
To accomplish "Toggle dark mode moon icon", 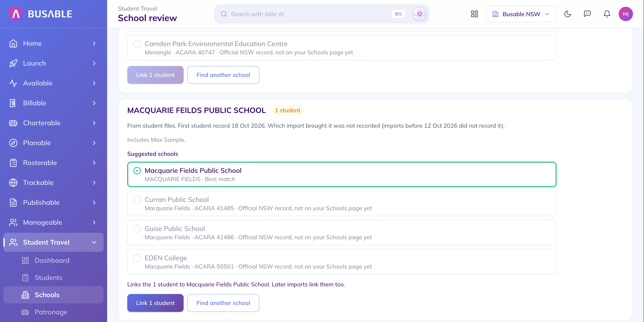I will (x=568, y=14).
